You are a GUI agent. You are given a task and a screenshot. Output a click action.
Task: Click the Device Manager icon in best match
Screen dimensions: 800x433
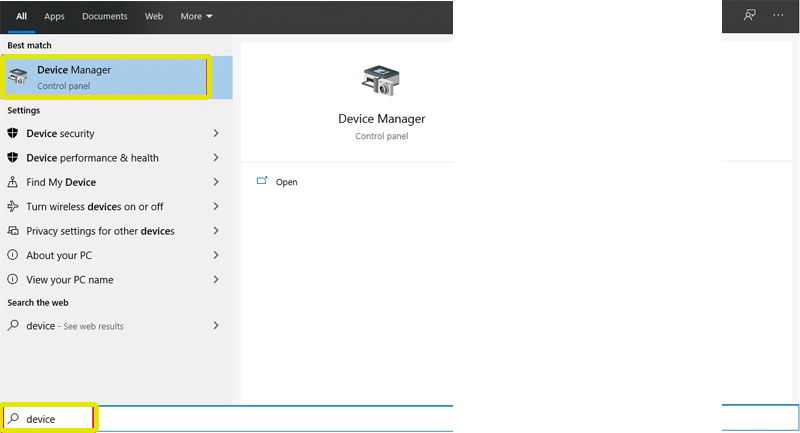18,76
